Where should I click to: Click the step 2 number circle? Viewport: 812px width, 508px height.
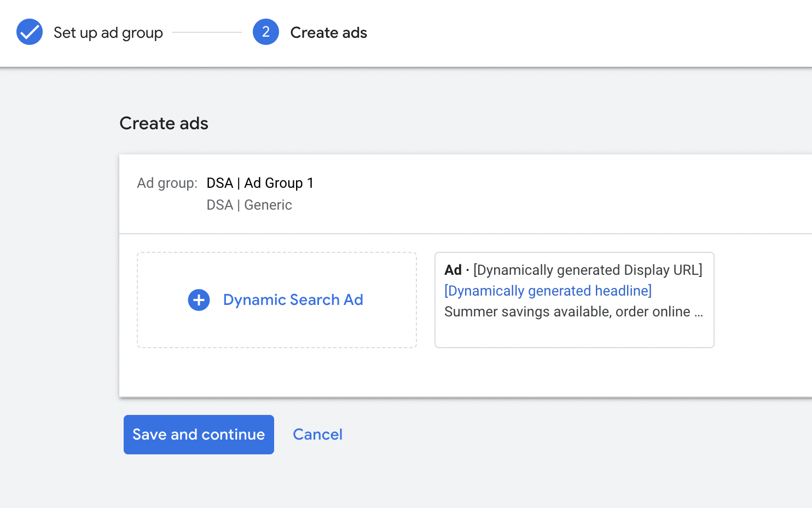coord(266,32)
